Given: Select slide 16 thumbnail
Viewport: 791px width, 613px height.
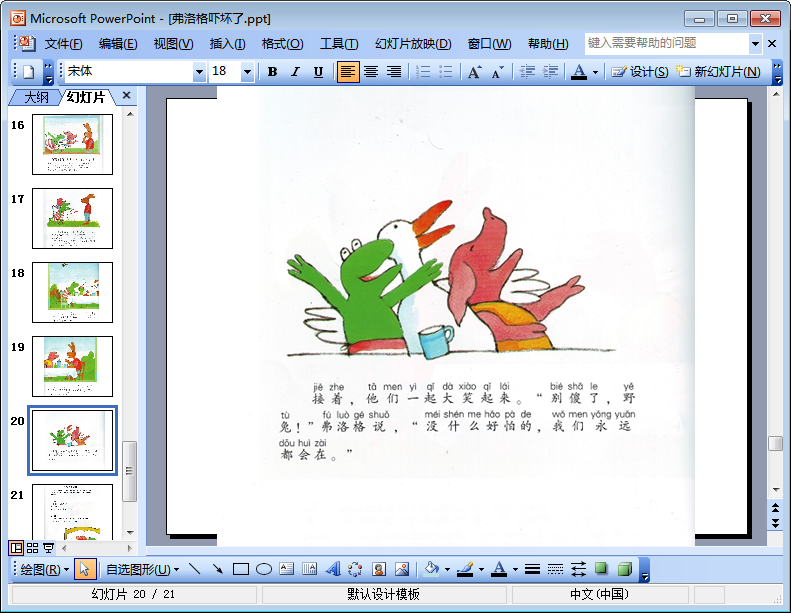Looking at the screenshot, I should click(73, 144).
